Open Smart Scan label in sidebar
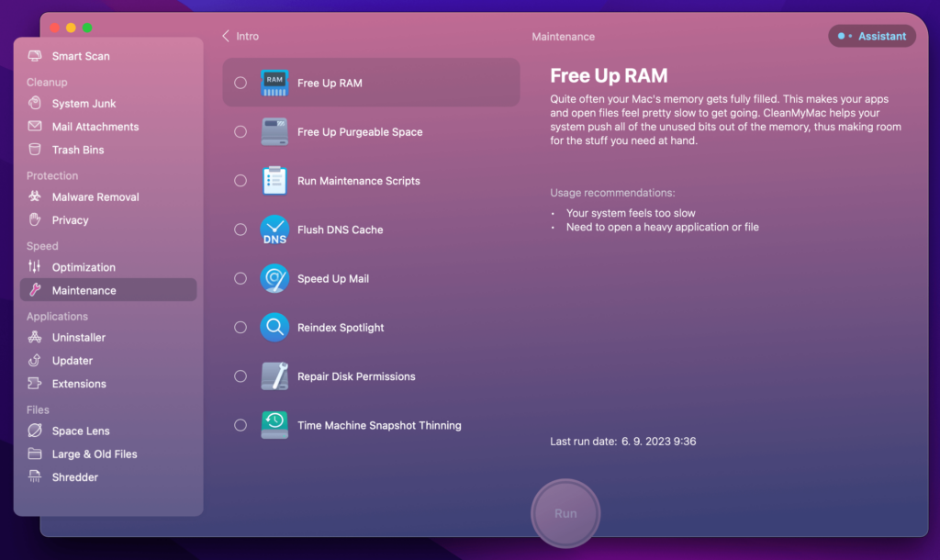The height and width of the screenshot is (560, 940). 81,56
